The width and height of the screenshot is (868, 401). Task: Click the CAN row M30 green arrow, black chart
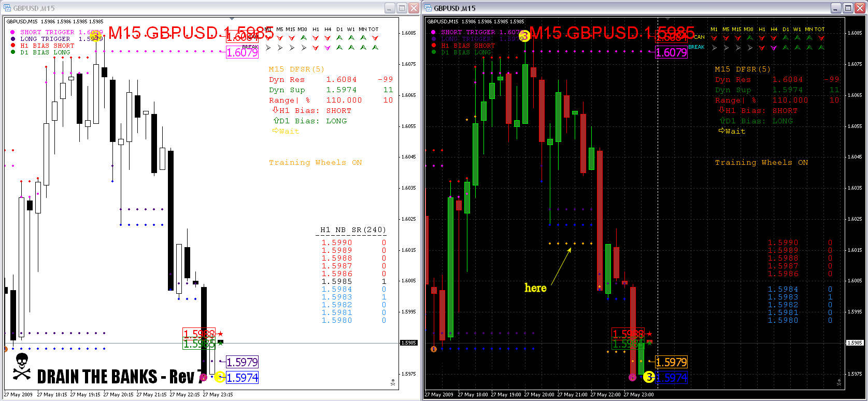point(750,38)
